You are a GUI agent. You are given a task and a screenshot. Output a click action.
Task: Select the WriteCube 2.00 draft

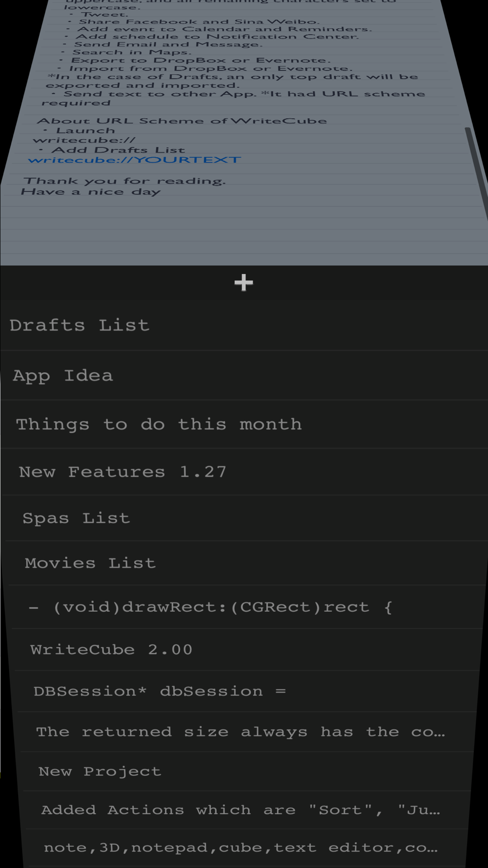coord(111,649)
